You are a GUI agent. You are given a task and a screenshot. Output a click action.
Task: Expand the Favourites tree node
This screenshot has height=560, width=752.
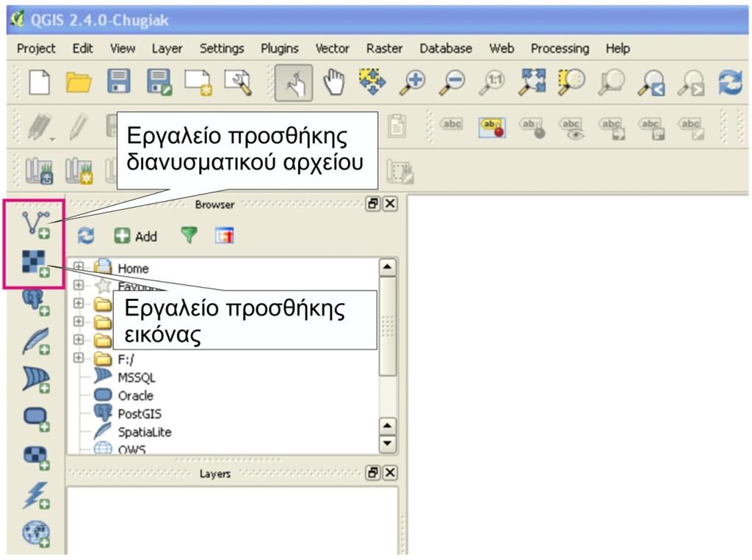tap(79, 286)
